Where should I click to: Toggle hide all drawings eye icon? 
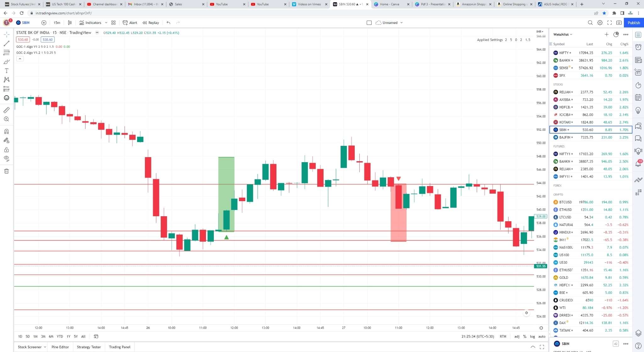(x=6, y=158)
